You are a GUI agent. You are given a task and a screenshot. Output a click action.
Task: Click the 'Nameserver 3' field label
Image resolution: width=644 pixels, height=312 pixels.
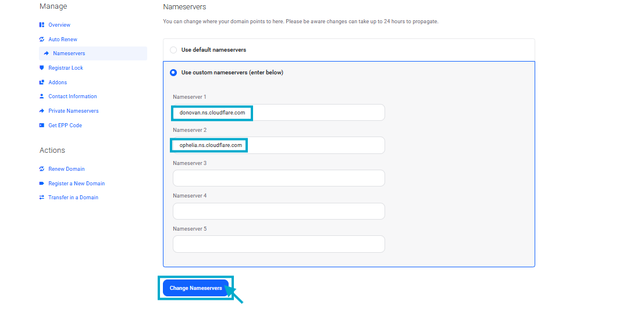pos(190,163)
